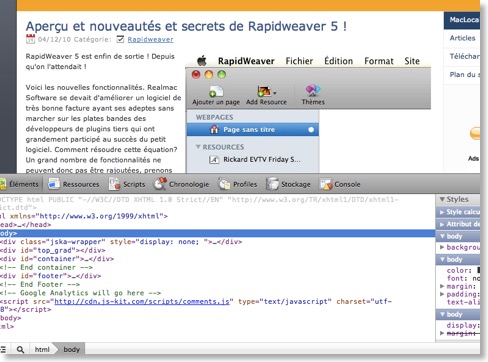
Task: Select the collapsed head node
Action: (x=25, y=225)
